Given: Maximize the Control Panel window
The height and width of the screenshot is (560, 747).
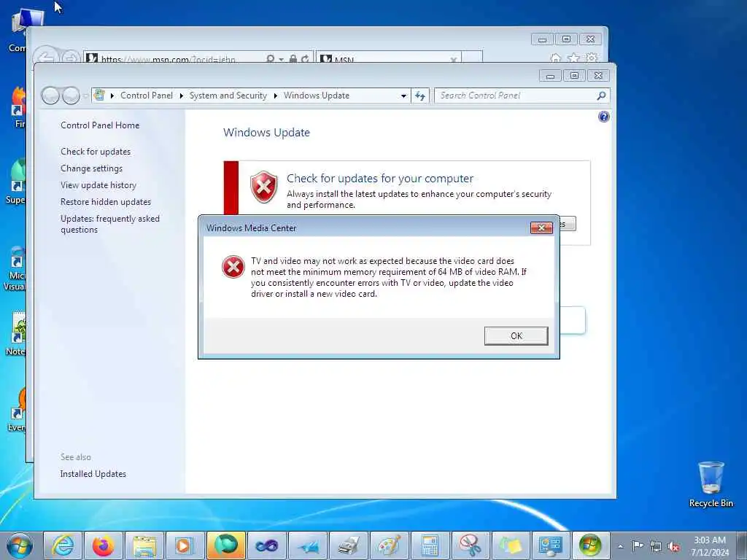Looking at the screenshot, I should pyautogui.click(x=575, y=75).
